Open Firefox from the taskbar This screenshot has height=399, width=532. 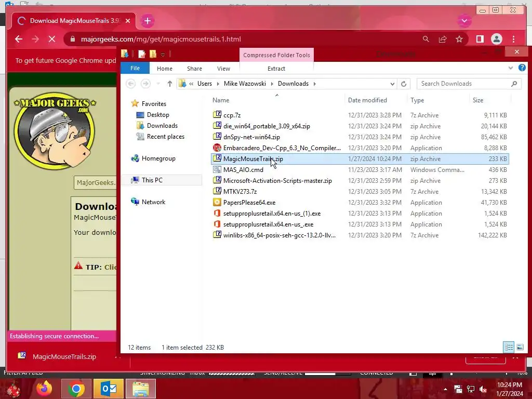click(x=44, y=389)
